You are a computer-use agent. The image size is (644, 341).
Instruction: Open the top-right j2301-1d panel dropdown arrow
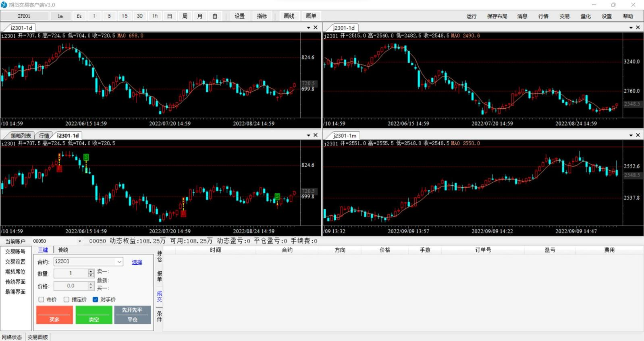click(631, 27)
